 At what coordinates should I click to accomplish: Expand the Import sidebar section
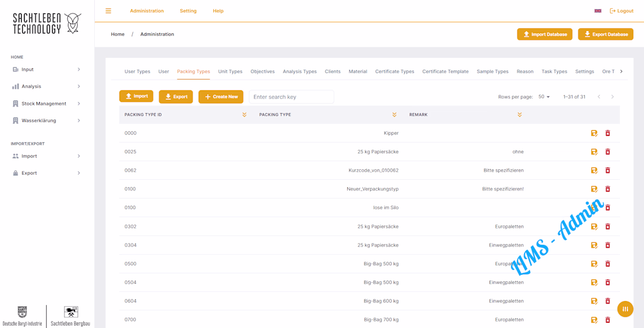pos(47,156)
